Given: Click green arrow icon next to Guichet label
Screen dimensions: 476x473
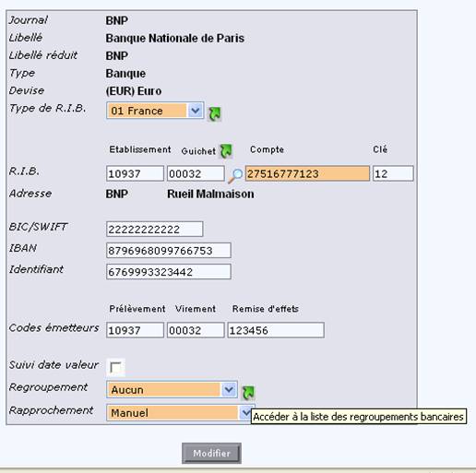Looking at the screenshot, I should [226, 151].
